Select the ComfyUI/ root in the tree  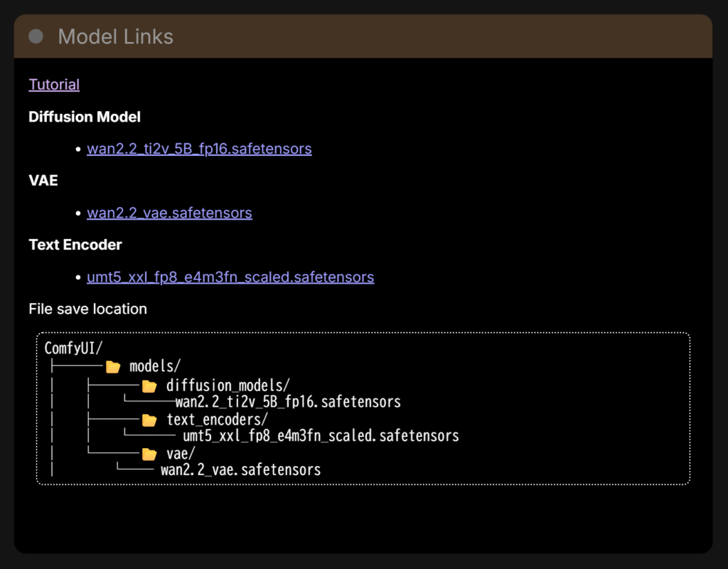pos(73,349)
